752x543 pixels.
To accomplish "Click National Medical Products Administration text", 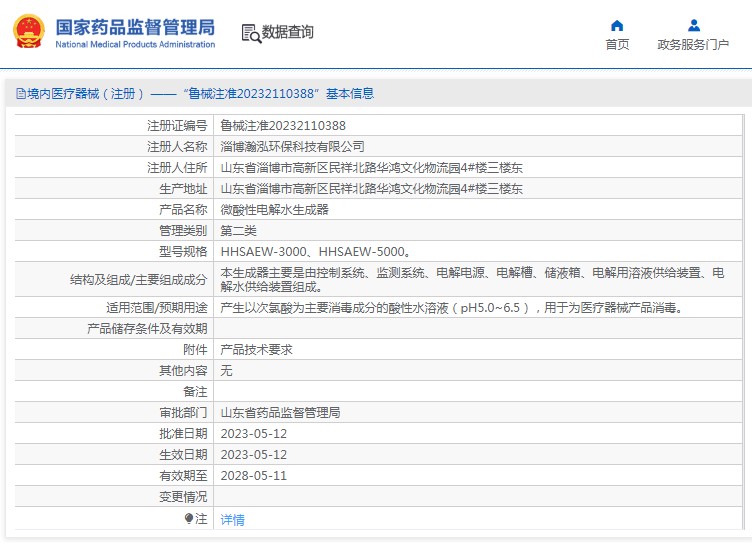I will (x=135, y=45).
